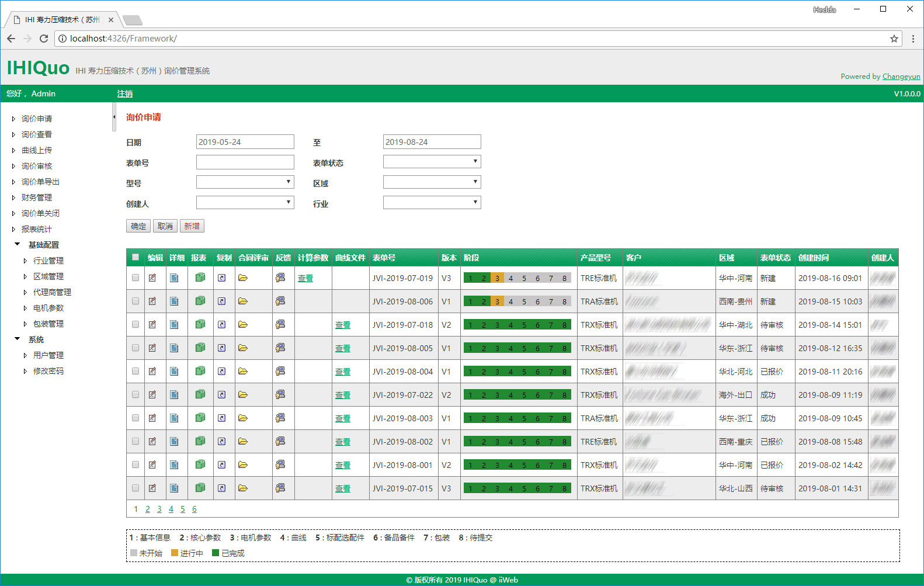Edit row JVI-2019-08-003 via pencil icon
Viewport: 924px width, 586px height.
152,418
